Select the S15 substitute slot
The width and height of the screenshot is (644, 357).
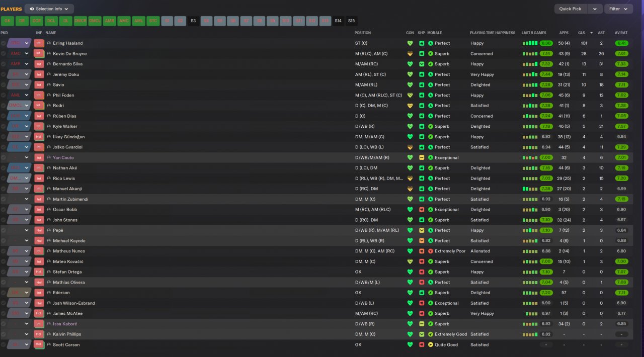351,21
